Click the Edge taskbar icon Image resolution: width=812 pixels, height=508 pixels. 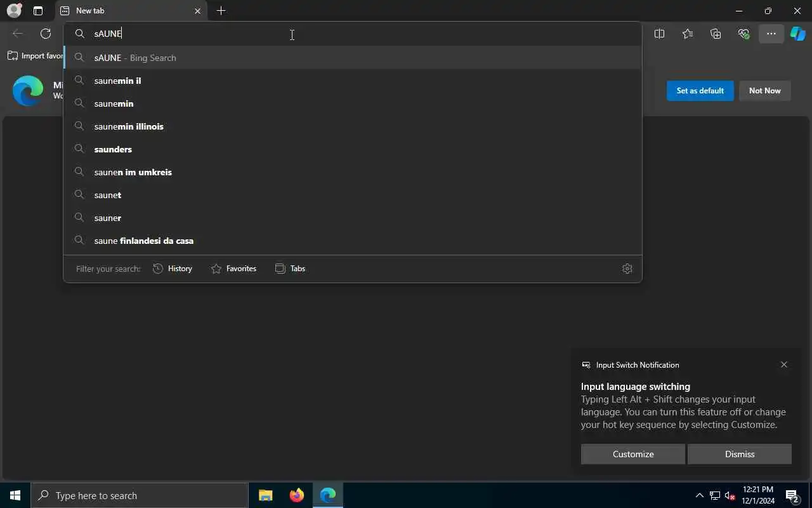coord(328,495)
